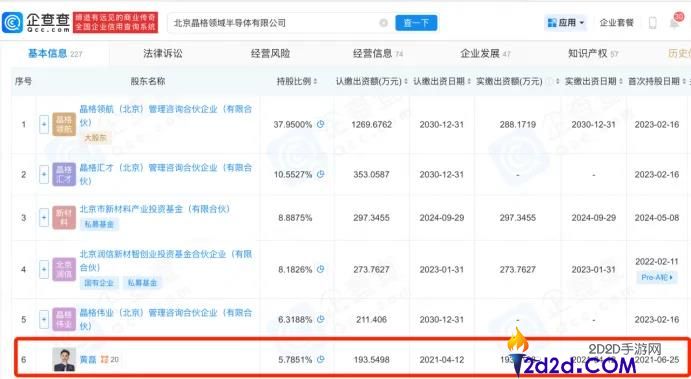The height and width of the screenshot is (379, 691).
Task: Click the company name search field
Action: (281, 23)
